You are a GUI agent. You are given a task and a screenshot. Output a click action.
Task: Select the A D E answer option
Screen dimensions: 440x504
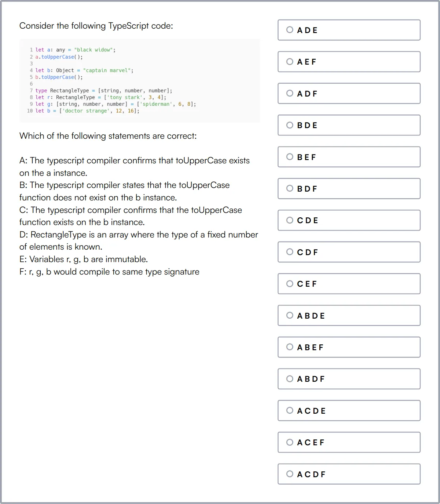[349, 30]
